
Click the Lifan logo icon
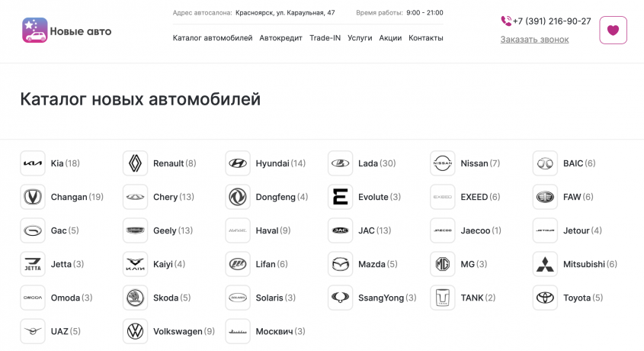(x=238, y=264)
